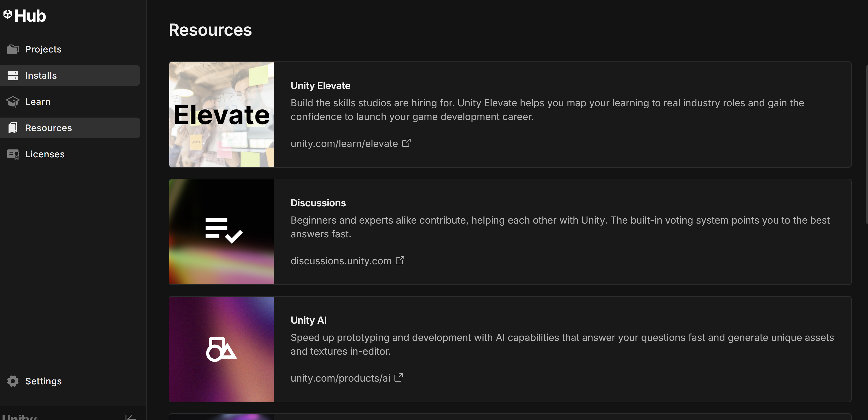Switch to the Licenses section
868x420 pixels.
[x=45, y=154]
